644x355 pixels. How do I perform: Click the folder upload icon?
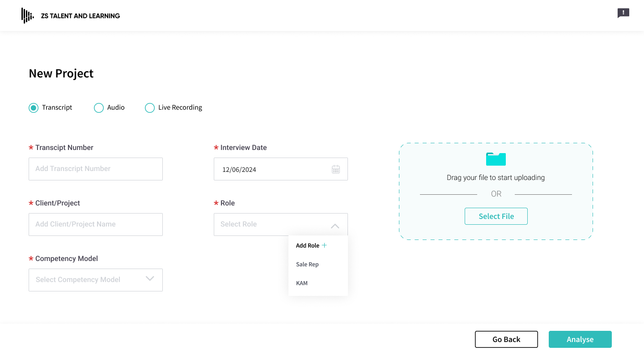[496, 159]
